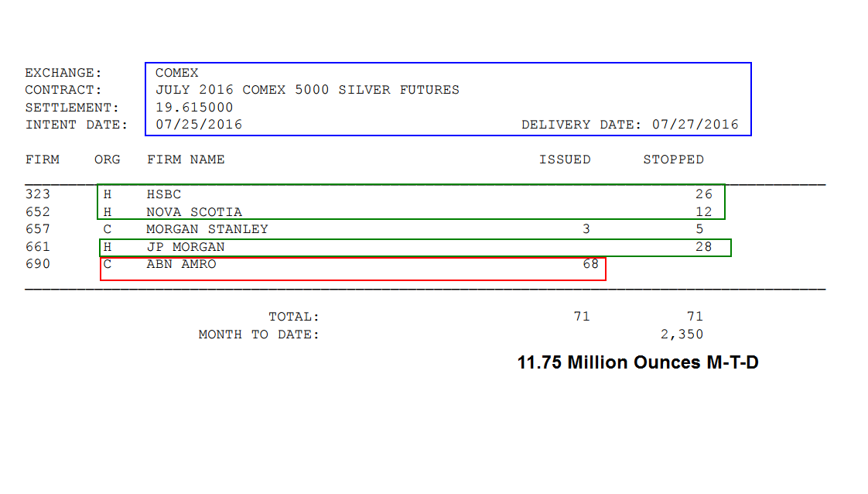Screen dimensions: 868x494
Task: Select firm number 661
Action: click(38, 247)
